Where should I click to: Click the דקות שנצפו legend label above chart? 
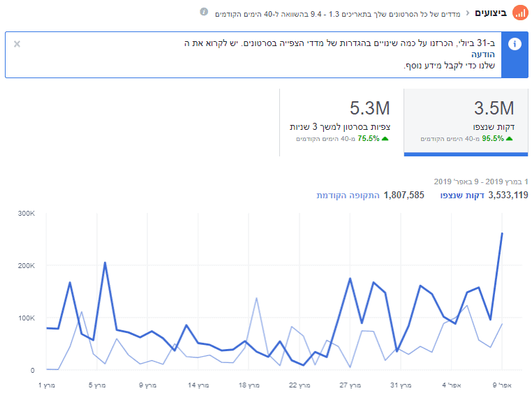[462, 195]
